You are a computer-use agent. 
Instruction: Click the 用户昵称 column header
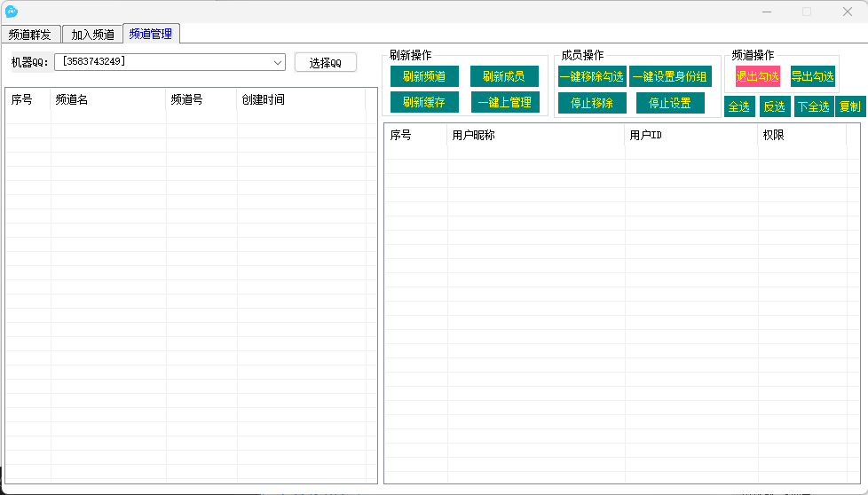click(535, 136)
